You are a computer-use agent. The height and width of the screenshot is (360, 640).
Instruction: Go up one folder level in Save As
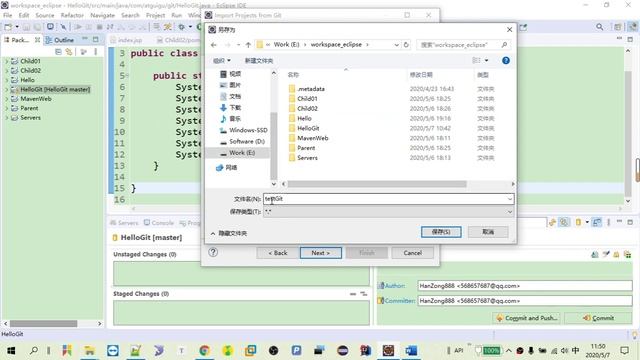click(x=248, y=45)
